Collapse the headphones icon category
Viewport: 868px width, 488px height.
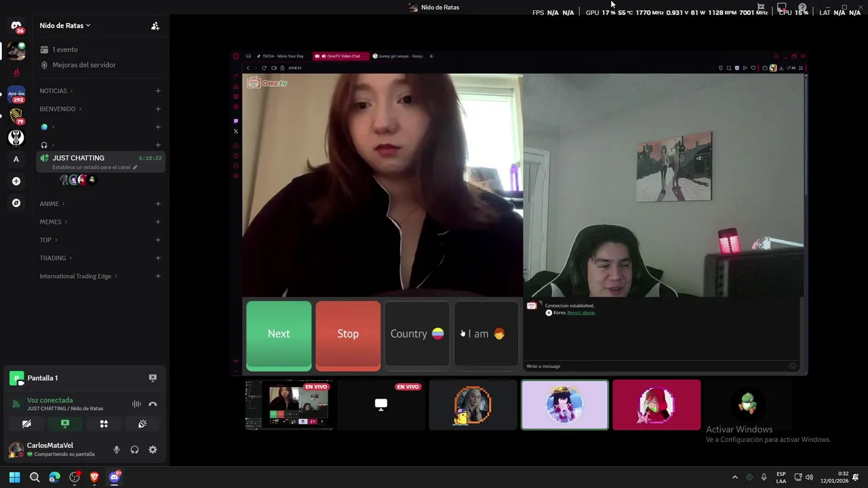[x=47, y=145]
